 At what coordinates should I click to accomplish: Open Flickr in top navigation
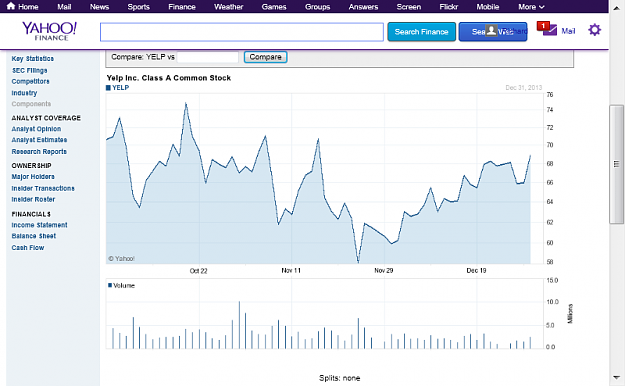(x=448, y=7)
